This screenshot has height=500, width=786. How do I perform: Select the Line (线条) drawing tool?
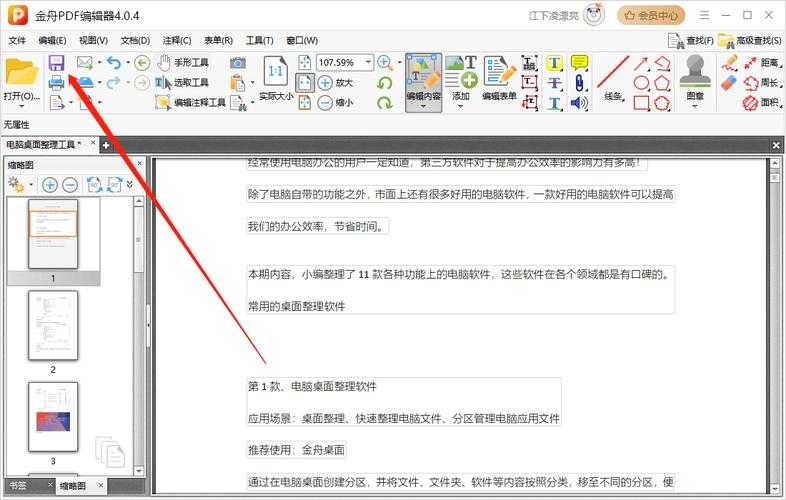point(613,78)
